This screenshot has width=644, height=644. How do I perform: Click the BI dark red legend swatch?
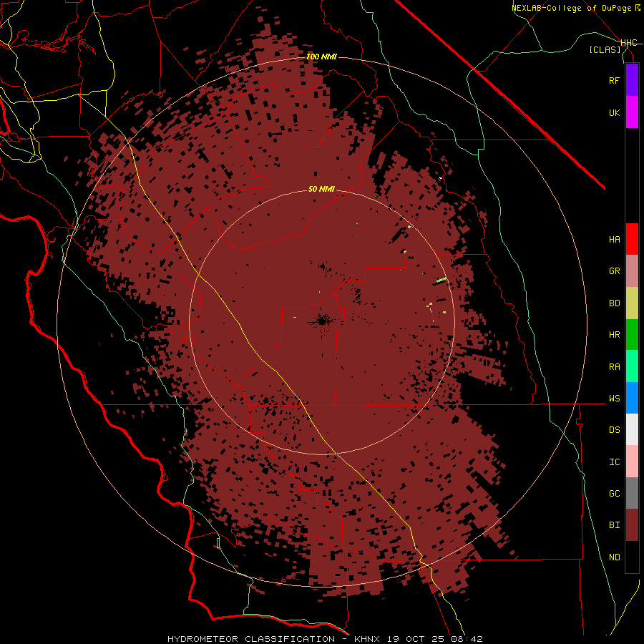click(x=632, y=525)
